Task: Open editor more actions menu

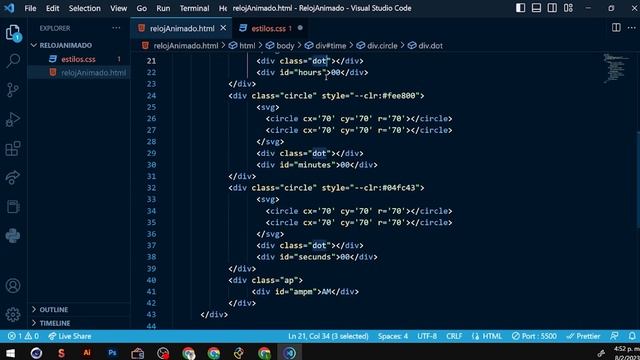Action: coord(631,28)
